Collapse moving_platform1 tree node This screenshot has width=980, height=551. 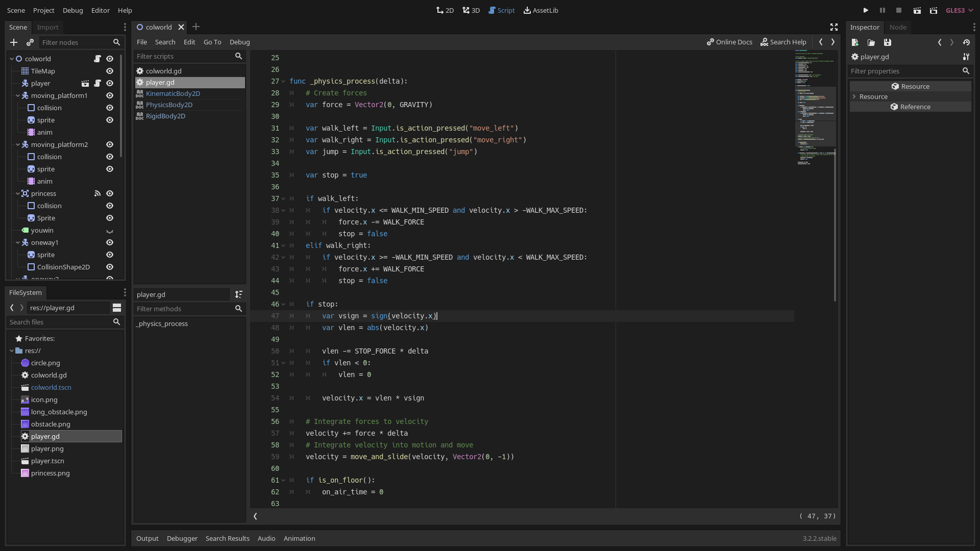point(18,95)
